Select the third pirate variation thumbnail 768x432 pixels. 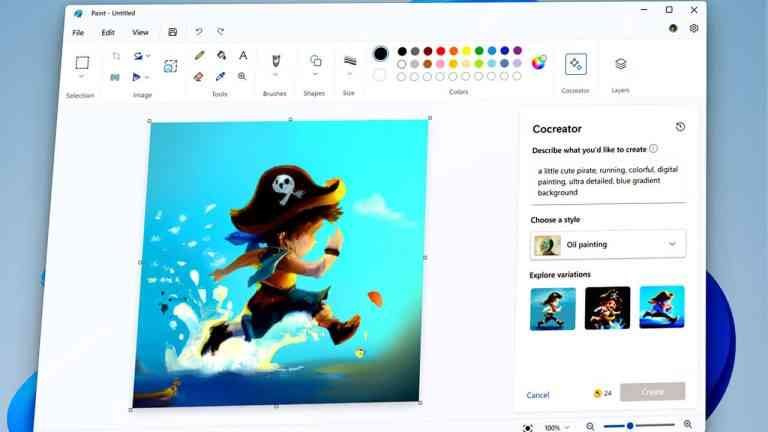tap(662, 307)
